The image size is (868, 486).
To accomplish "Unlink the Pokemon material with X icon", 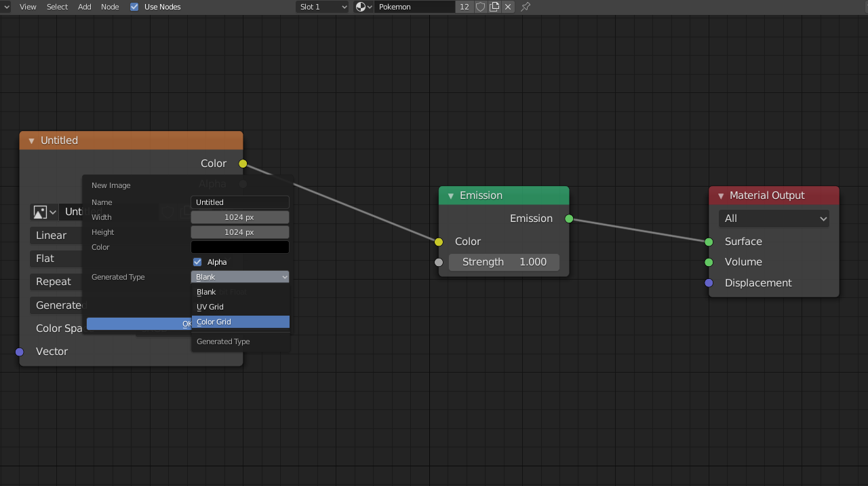I will coord(508,7).
